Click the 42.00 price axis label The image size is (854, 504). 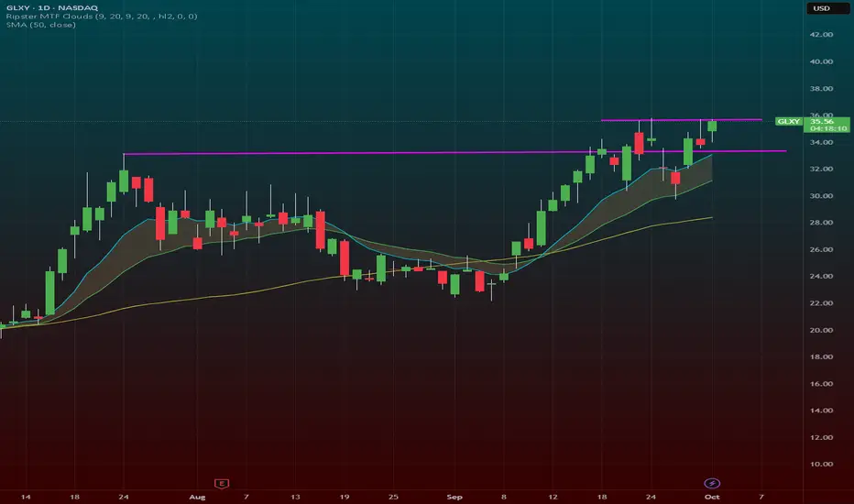[x=821, y=34]
